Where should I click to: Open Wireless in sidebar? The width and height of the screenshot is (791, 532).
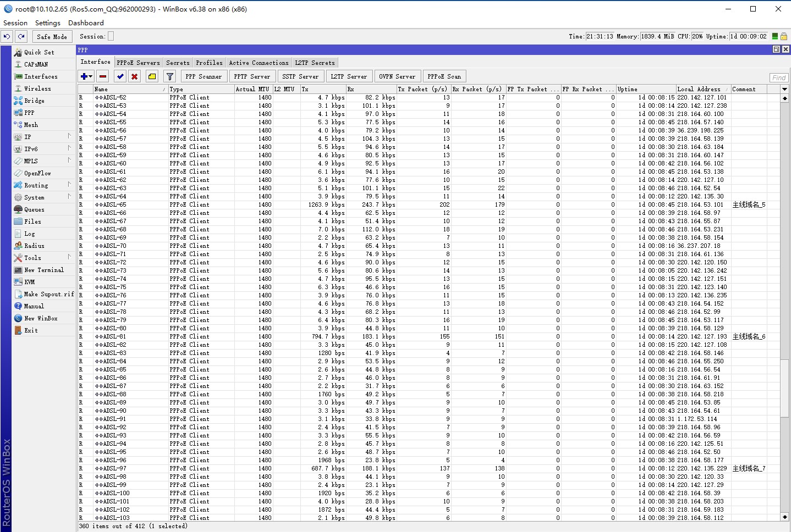(x=43, y=88)
